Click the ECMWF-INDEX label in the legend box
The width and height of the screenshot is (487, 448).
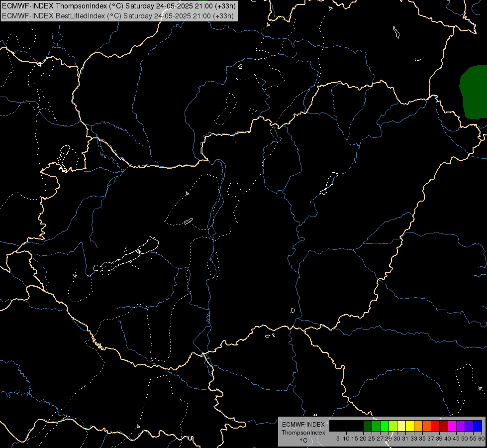(303, 425)
